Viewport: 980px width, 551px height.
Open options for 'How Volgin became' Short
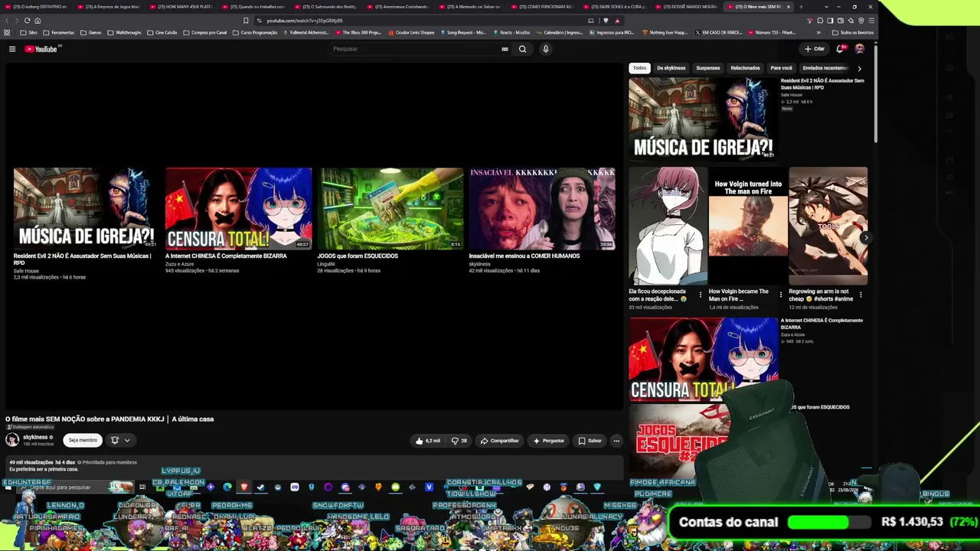pos(780,295)
